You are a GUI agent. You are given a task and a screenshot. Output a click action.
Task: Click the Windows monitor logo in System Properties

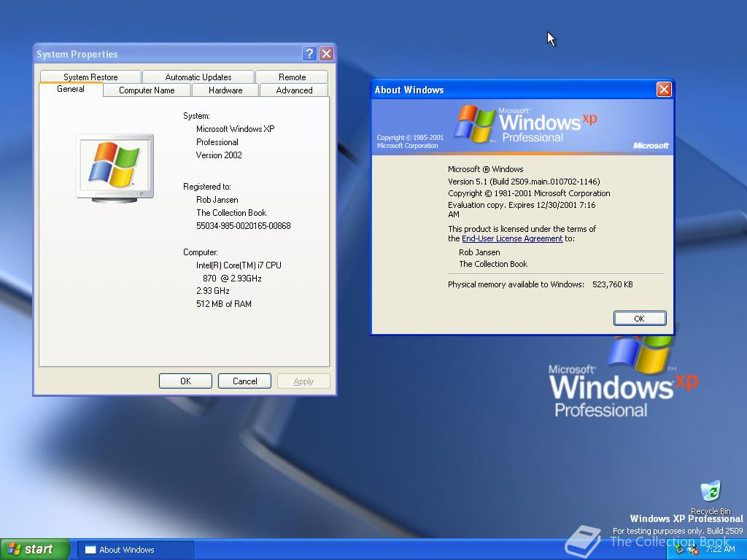(115, 168)
